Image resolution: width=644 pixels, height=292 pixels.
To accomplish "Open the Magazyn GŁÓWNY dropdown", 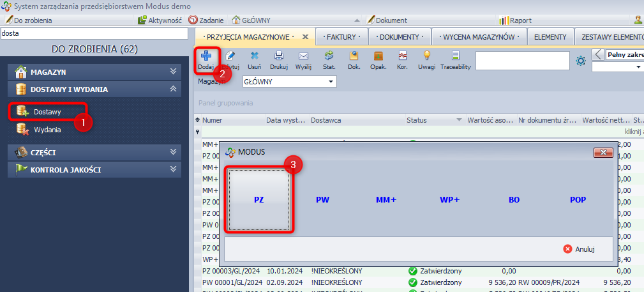I will (331, 82).
